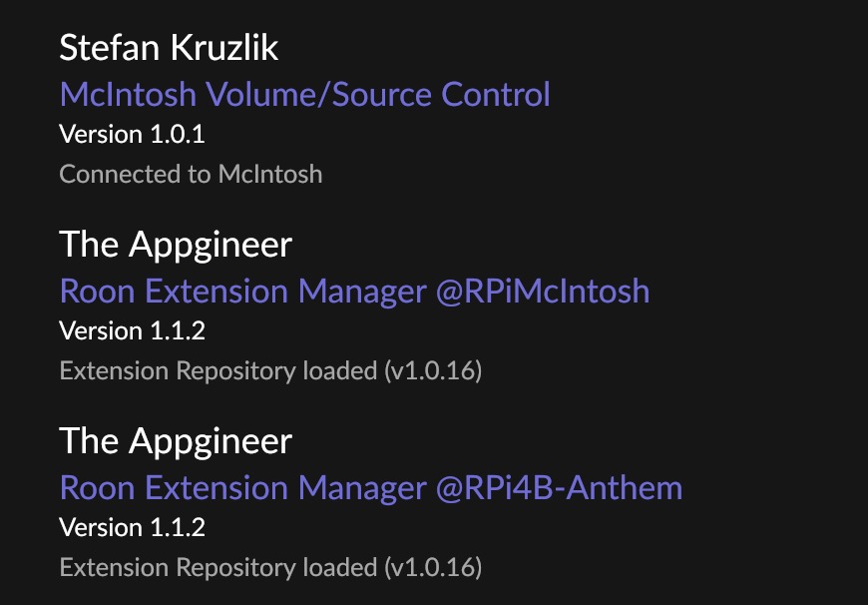The image size is (868, 605).
Task: Click (v1.0.16) repository version under @RPi4B-Anthem
Action: coord(433,567)
